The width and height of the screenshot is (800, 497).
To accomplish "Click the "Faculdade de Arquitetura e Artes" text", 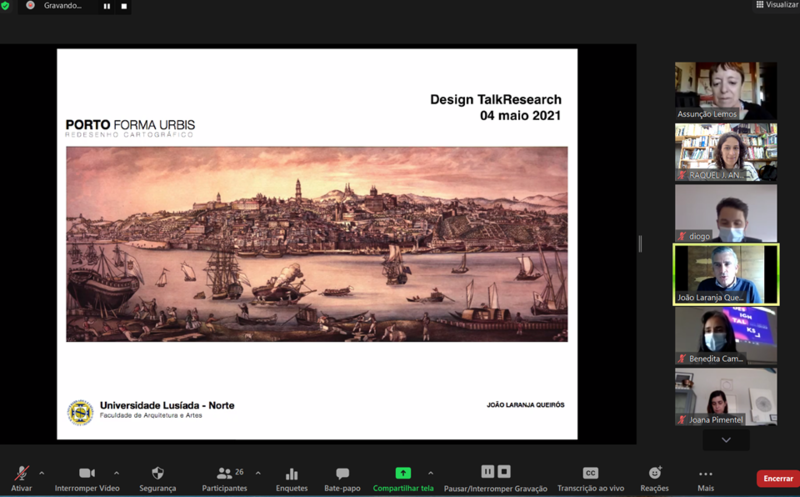I will [x=151, y=415].
